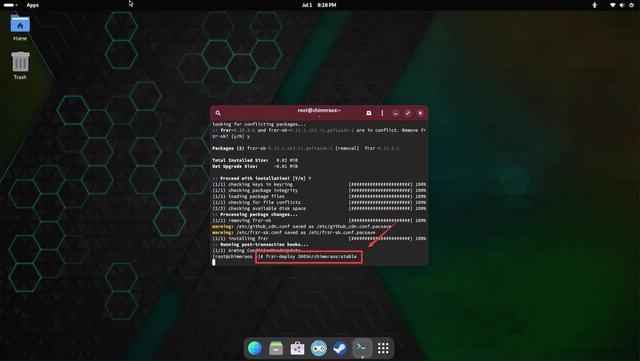Click the 'Net Upgrade Size' line
The image size is (640, 361).
(255, 166)
